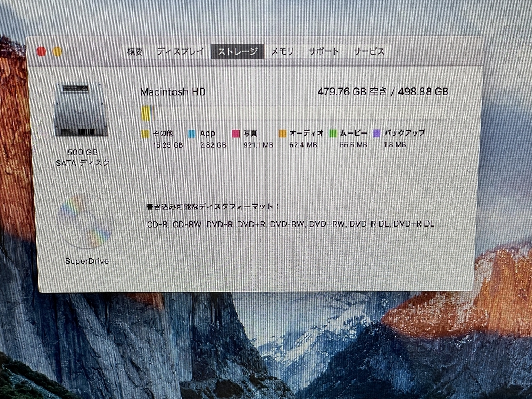Click the yellow その他 legend swatch
This screenshot has width=532, height=399.
pos(145,134)
